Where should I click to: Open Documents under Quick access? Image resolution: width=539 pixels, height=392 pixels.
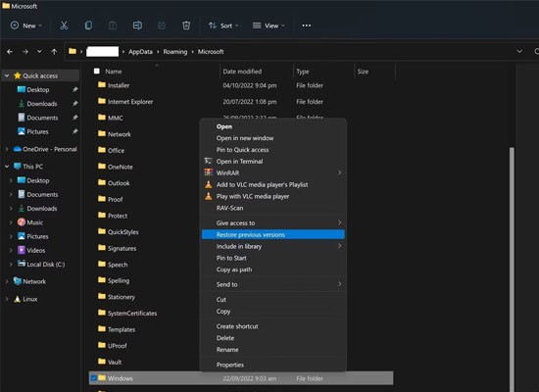coord(42,118)
